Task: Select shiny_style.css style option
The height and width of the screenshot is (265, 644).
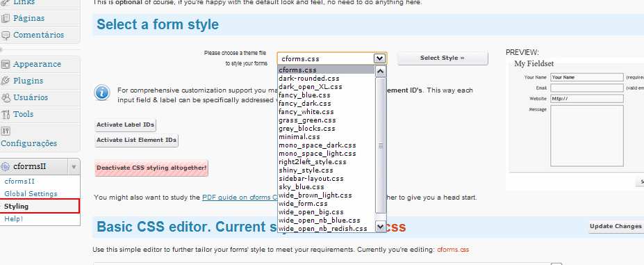Action: pos(327,170)
